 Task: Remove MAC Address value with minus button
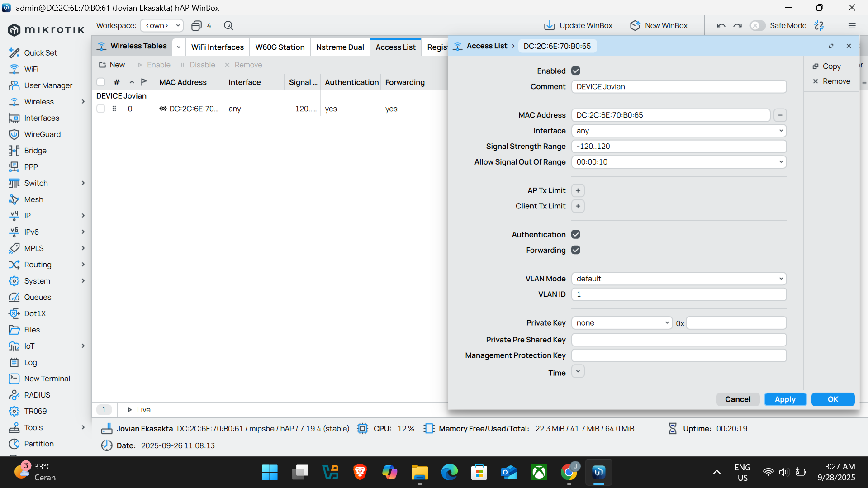pyautogui.click(x=780, y=115)
